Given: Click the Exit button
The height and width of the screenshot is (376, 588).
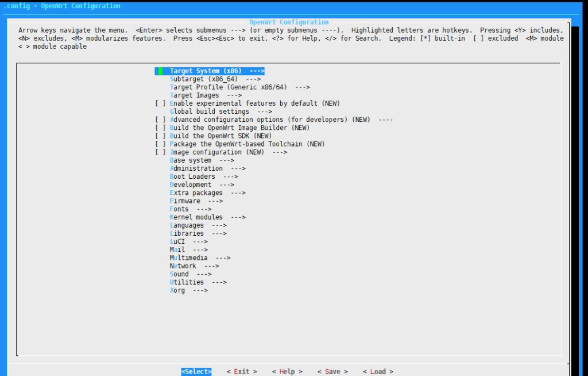Looking at the screenshot, I should tap(242, 371).
